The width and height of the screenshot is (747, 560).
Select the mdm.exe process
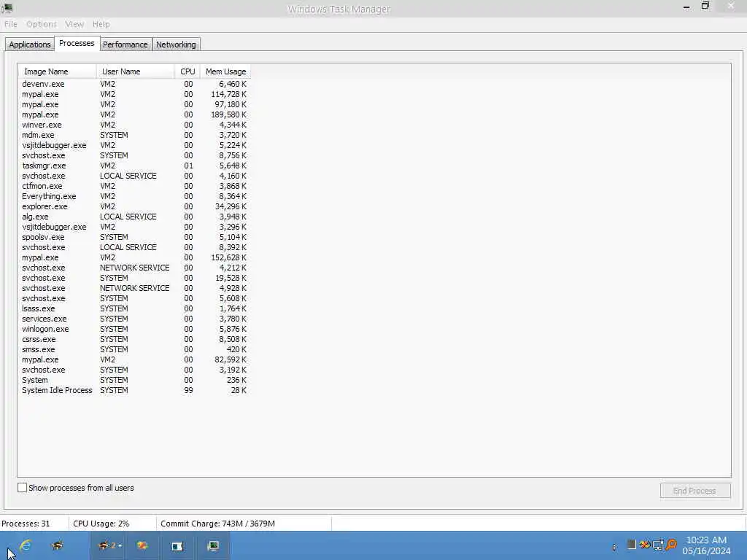134,135
